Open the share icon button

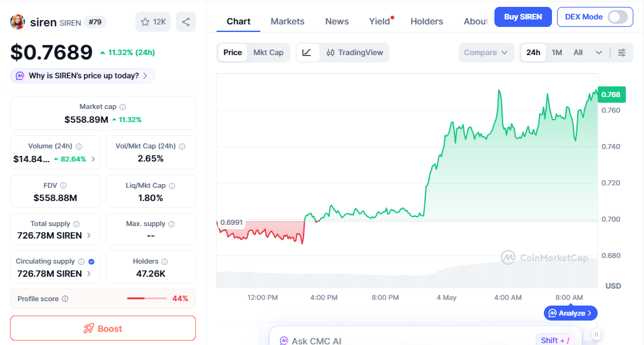186,22
